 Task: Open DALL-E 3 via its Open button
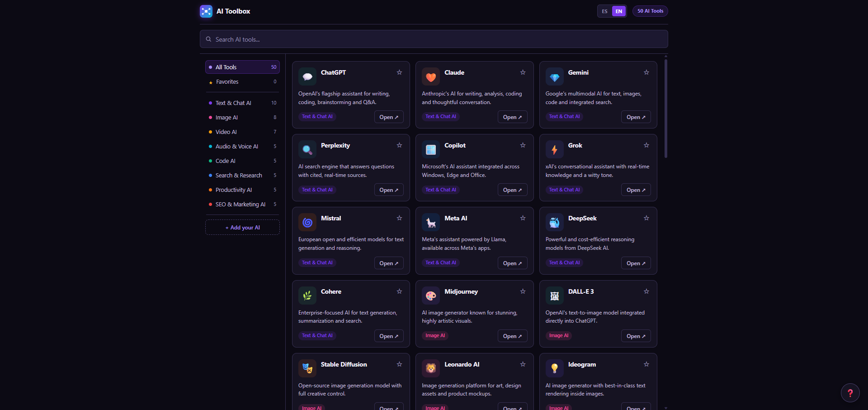pyautogui.click(x=636, y=336)
